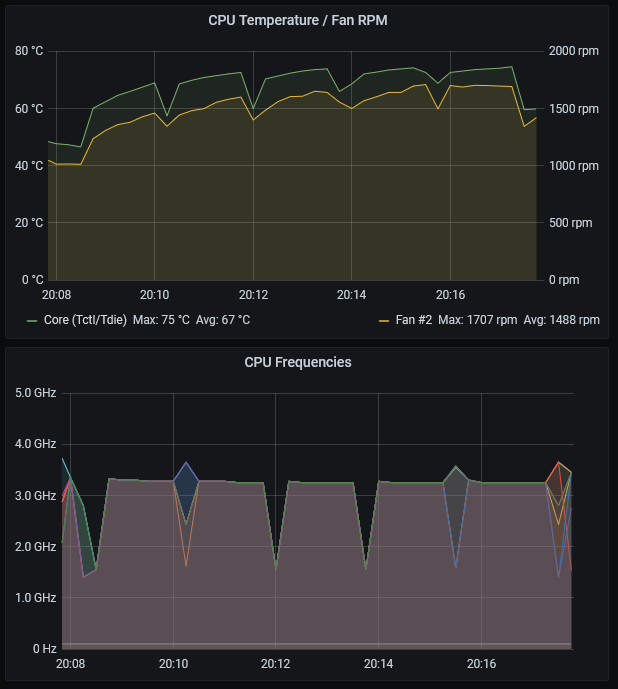Viewport: 618px width, 689px height.
Task: Click the 0 Hz axis label
Action: click(x=43, y=649)
